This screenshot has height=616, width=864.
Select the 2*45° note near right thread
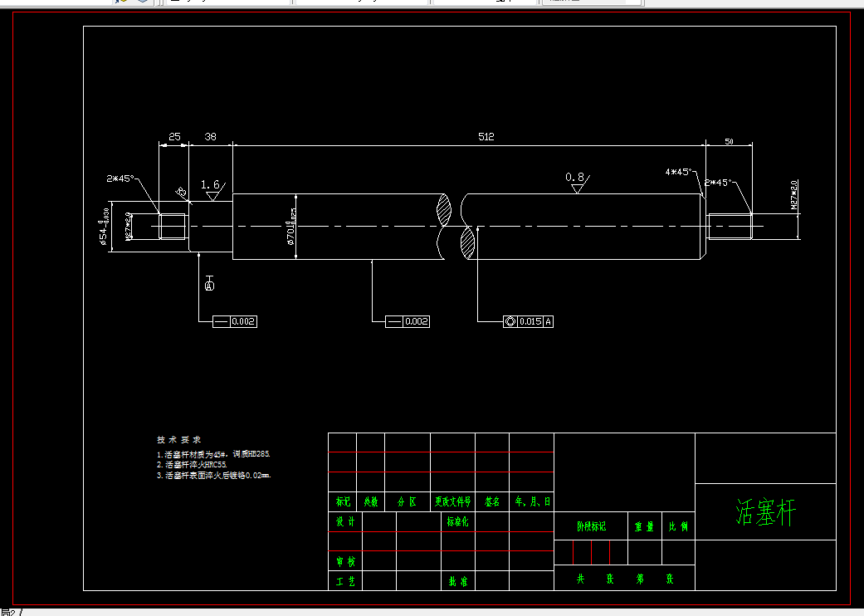(x=718, y=183)
